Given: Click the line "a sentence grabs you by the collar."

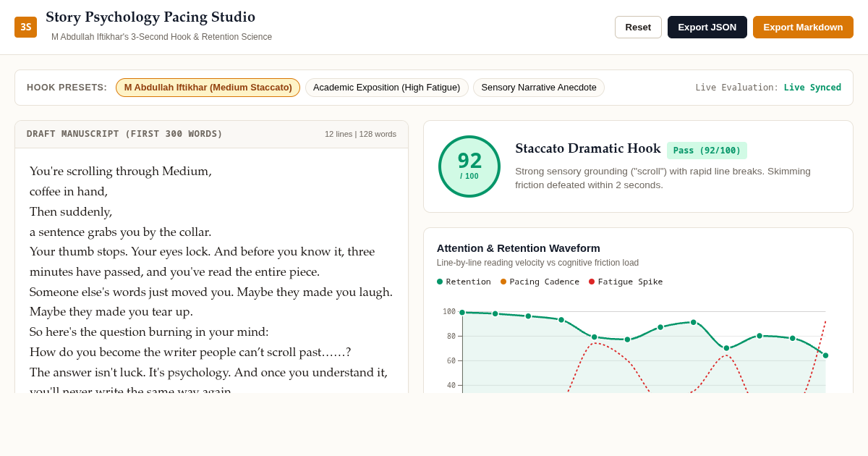Looking at the screenshot, I should pyautogui.click(x=120, y=232).
